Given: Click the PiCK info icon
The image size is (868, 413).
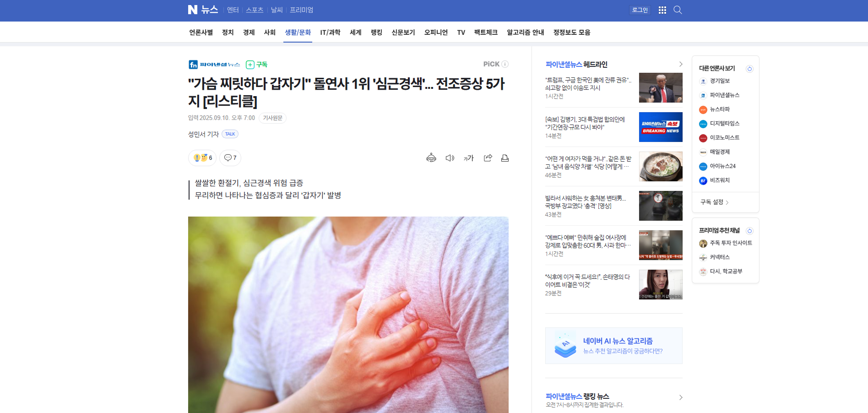Looking at the screenshot, I should click(505, 64).
